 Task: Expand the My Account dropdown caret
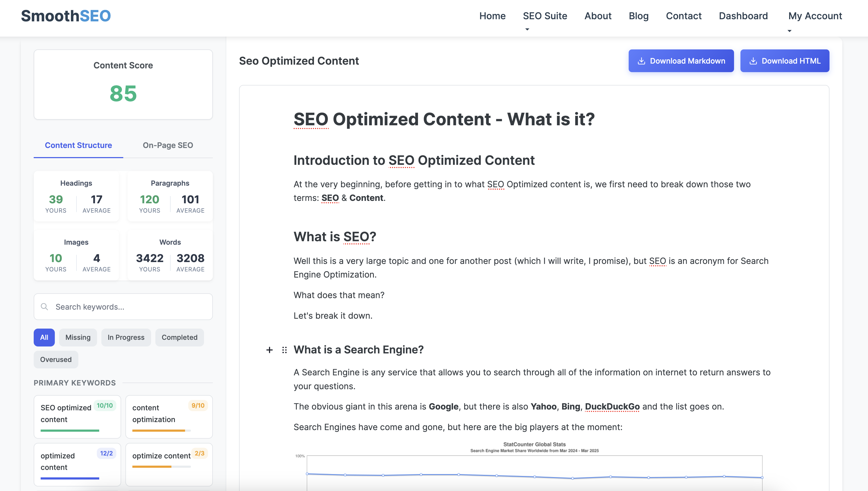789,31
